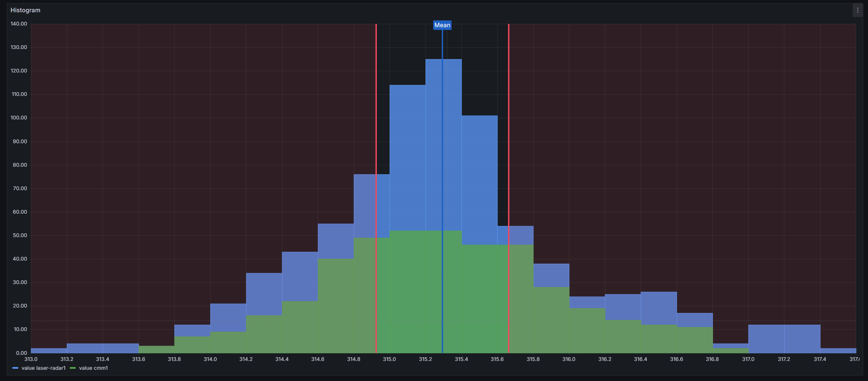This screenshot has height=381, width=868.
Task: Click the blue bar between 316.4 and 316.6
Action: (659, 308)
